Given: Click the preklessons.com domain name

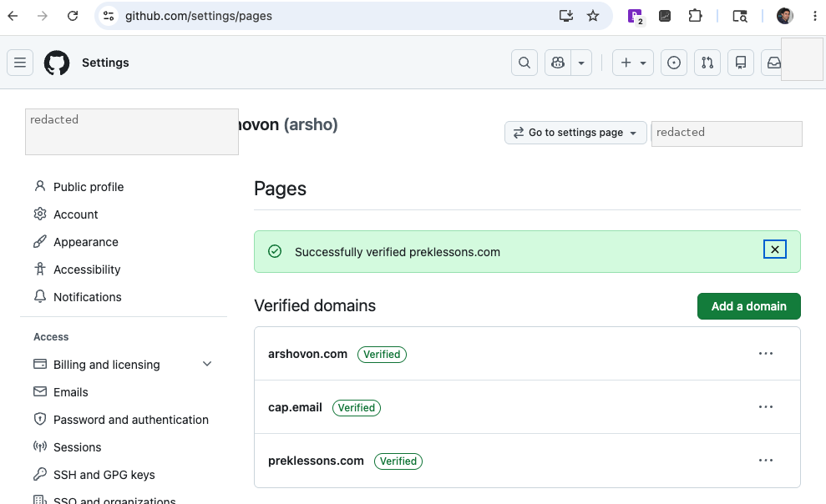Looking at the screenshot, I should [x=316, y=461].
